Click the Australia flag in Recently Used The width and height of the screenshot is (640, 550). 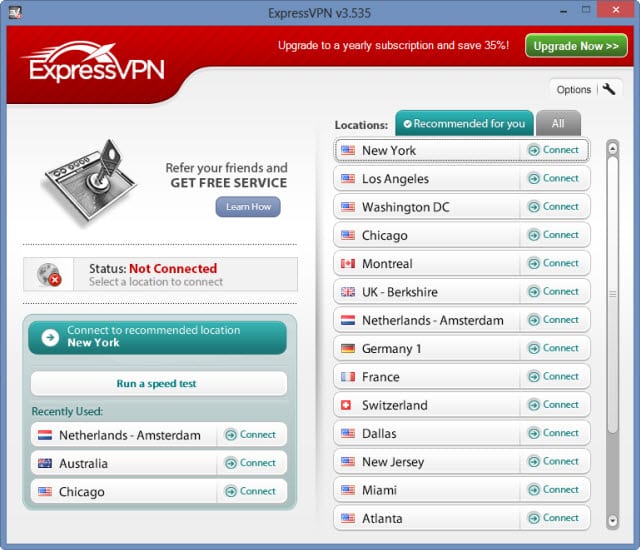[x=45, y=463]
